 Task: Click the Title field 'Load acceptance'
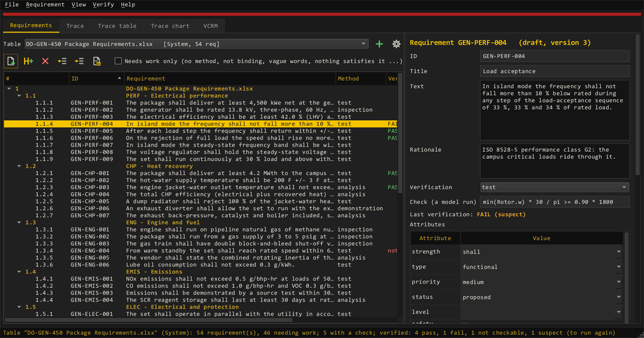point(555,71)
